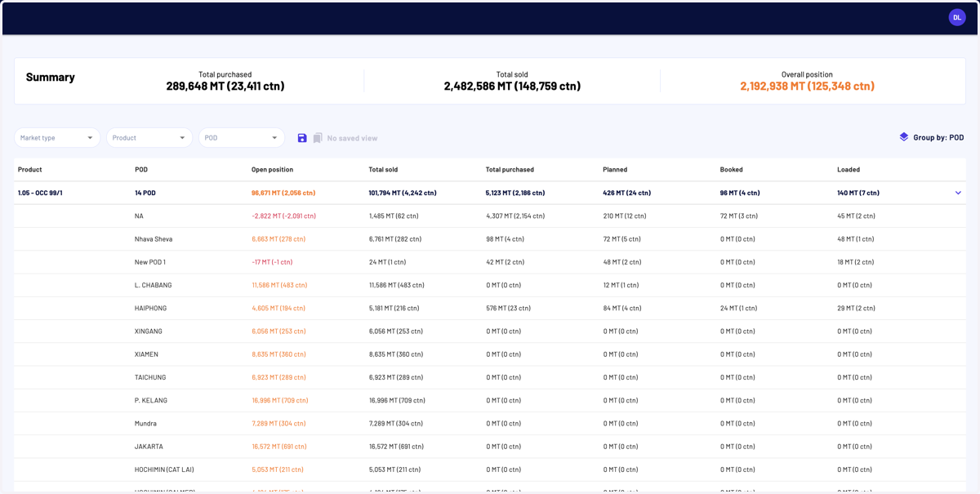Click the Summary heading
The height and width of the screenshot is (494, 980).
tap(51, 77)
